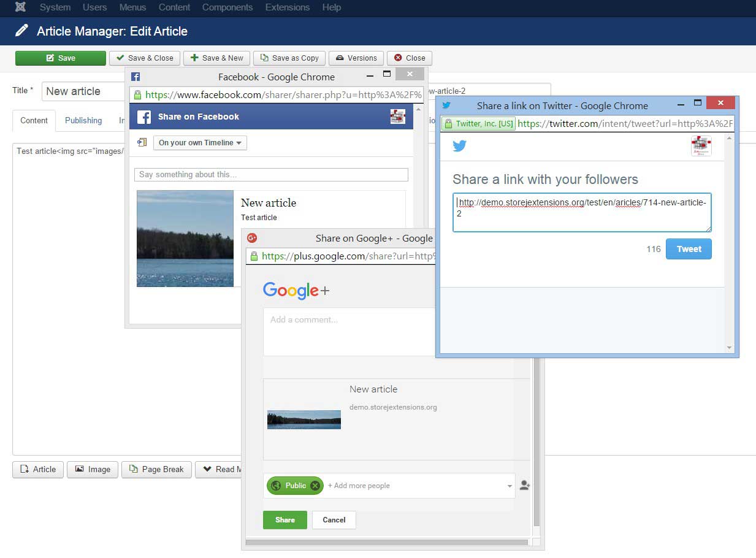Open the Content menu
756x558 pixels.
click(174, 7)
